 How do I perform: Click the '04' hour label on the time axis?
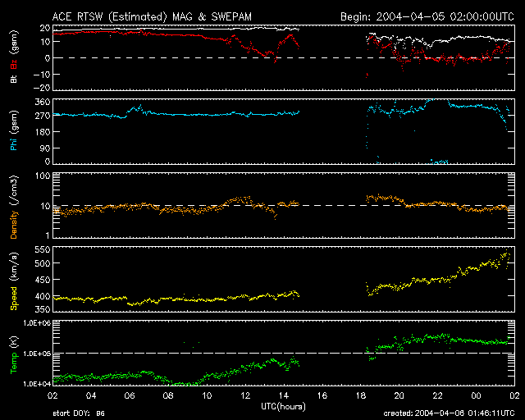(91, 395)
